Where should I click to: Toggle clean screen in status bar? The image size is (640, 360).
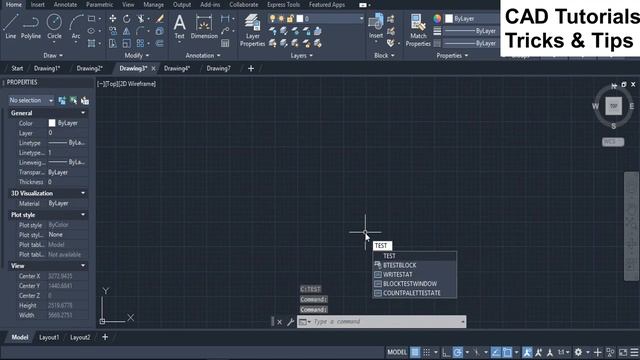coord(623,352)
